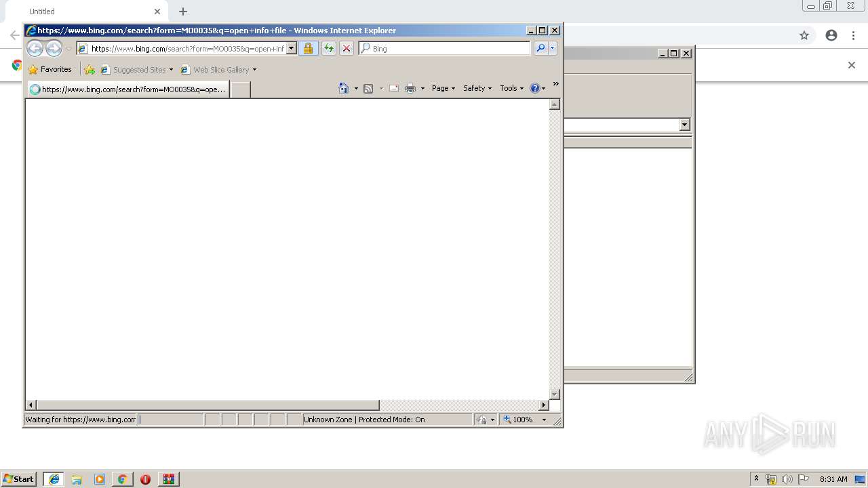Stop loading with the red X icon
Viewport: 868px width, 488px height.
[346, 48]
